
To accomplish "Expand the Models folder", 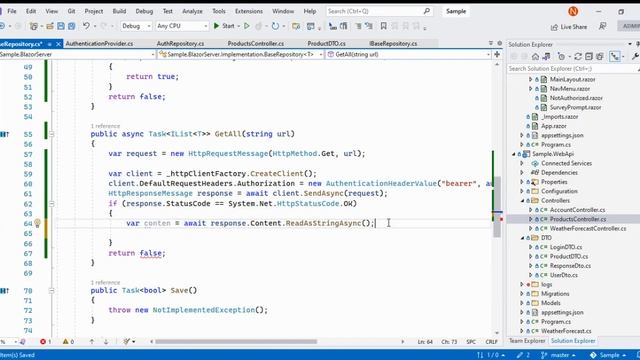I will pos(522,303).
